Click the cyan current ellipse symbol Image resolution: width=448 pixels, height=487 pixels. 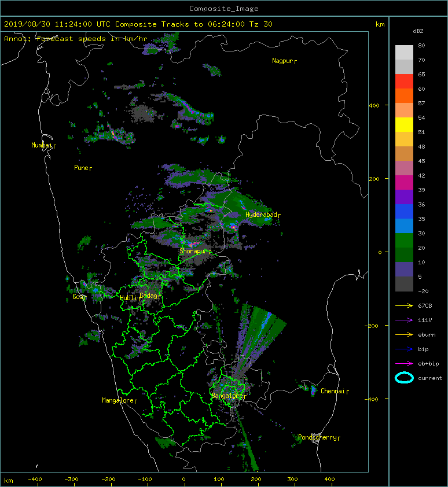404,378
